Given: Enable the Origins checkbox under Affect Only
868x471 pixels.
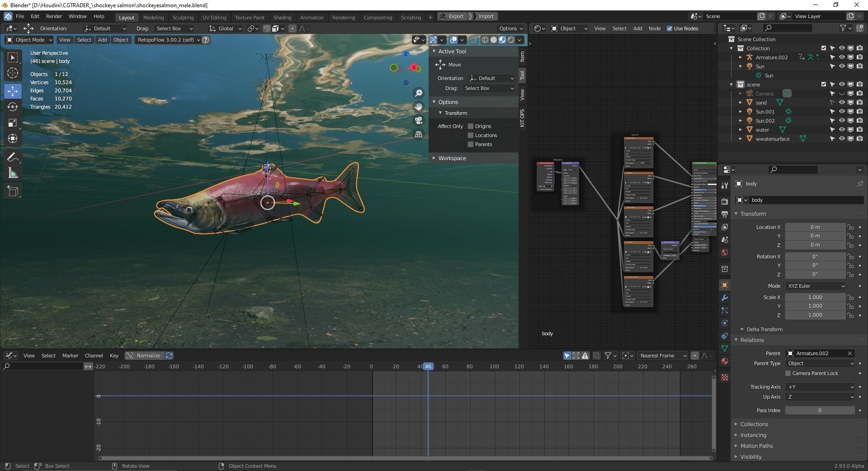Looking at the screenshot, I should pos(471,126).
